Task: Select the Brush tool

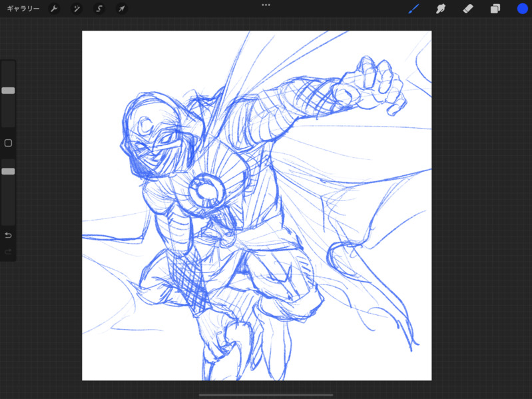Action: pos(413,9)
